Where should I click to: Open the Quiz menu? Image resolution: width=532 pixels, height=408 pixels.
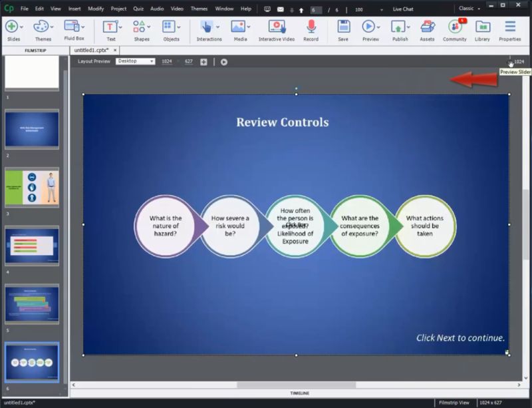pos(138,7)
